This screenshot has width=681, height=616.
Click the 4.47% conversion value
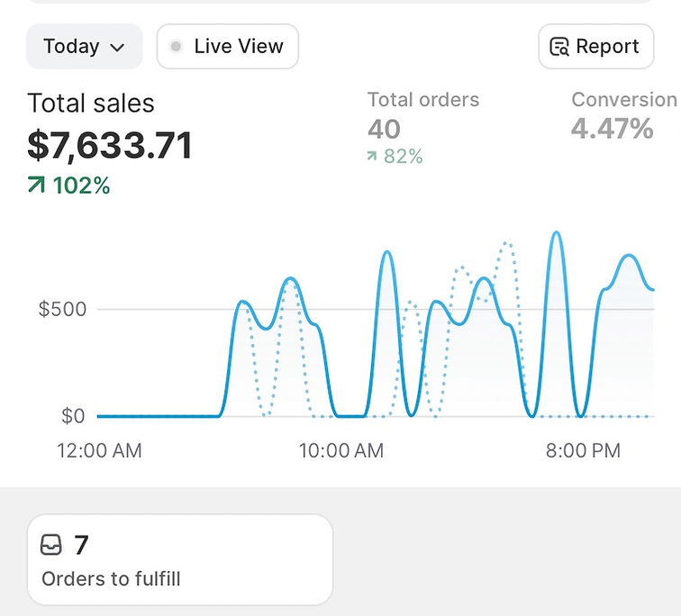(x=613, y=129)
